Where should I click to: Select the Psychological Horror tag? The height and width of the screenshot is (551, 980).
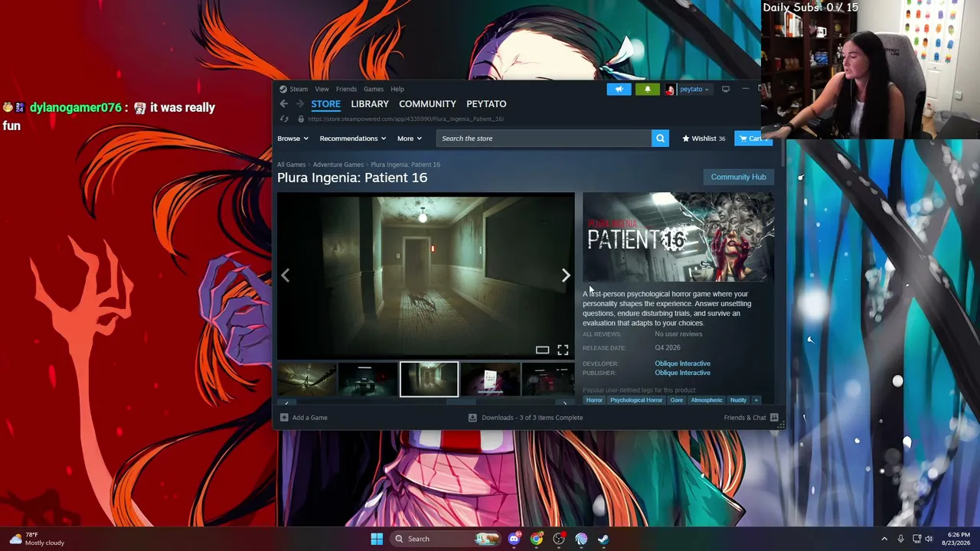tap(636, 400)
